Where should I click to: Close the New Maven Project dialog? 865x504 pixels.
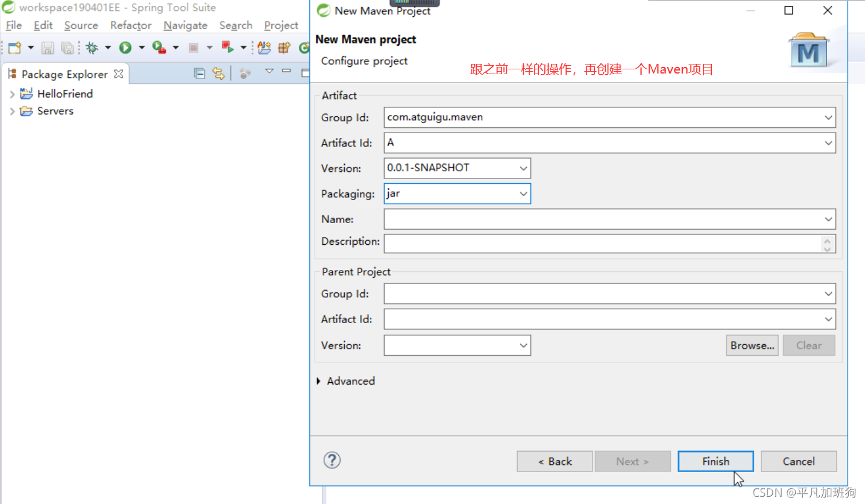[828, 10]
